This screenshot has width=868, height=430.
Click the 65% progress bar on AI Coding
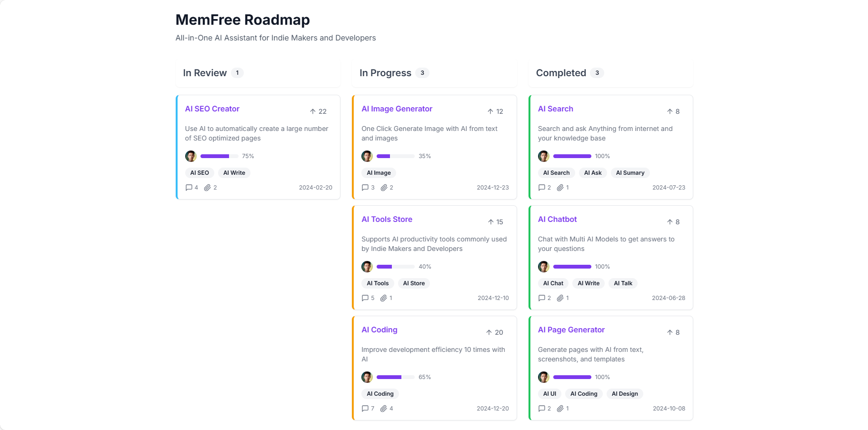(395, 377)
